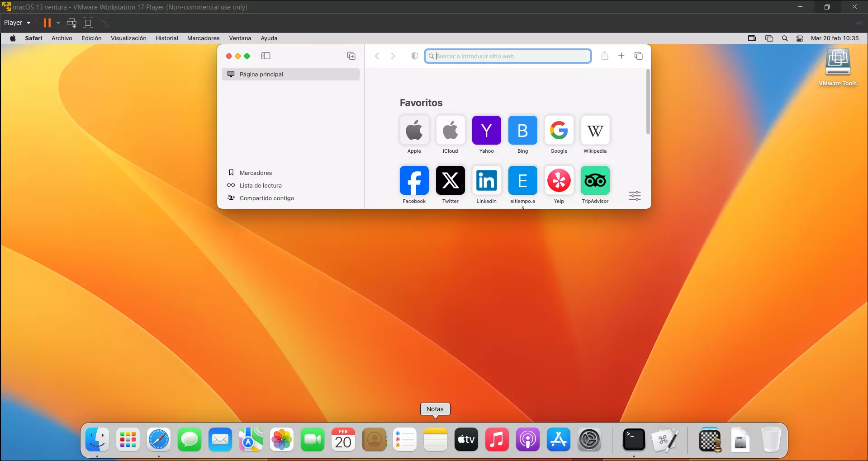Open Spotlight search in the menu bar
This screenshot has width=868, height=461.
(x=785, y=38)
